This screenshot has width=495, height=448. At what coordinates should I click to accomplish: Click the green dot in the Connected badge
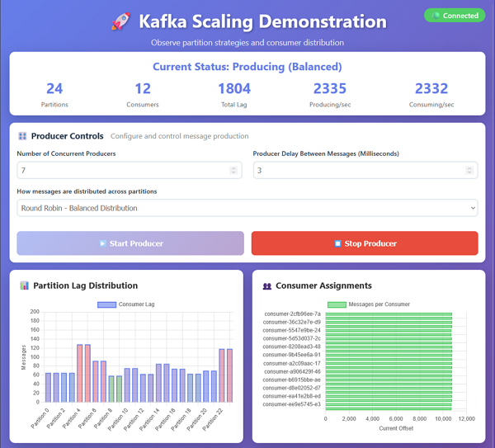(436, 16)
